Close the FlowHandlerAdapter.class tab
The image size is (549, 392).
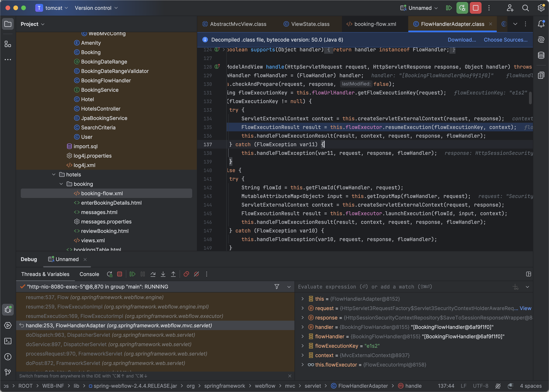(x=491, y=24)
